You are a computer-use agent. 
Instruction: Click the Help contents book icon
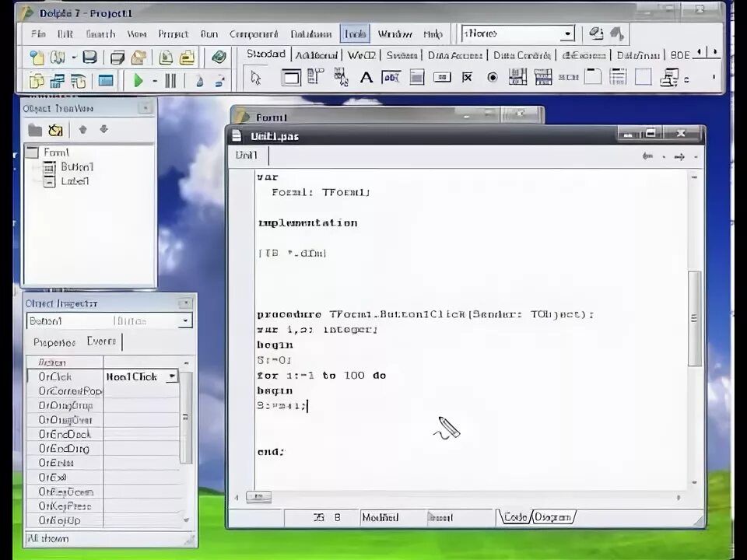[x=219, y=58]
